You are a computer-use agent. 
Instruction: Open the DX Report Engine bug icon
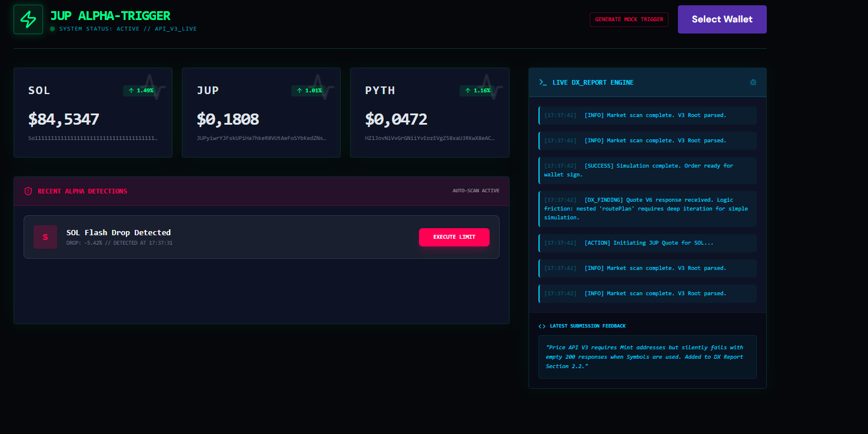pyautogui.click(x=753, y=82)
